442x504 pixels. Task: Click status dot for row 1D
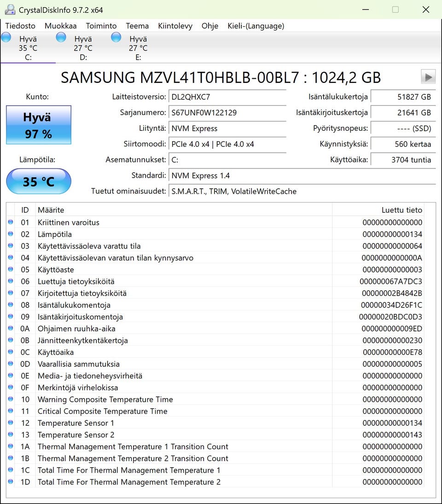pyautogui.click(x=11, y=482)
